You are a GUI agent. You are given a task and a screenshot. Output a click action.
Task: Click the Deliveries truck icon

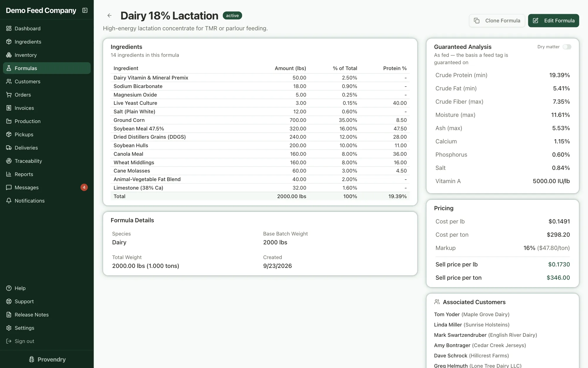pos(9,148)
